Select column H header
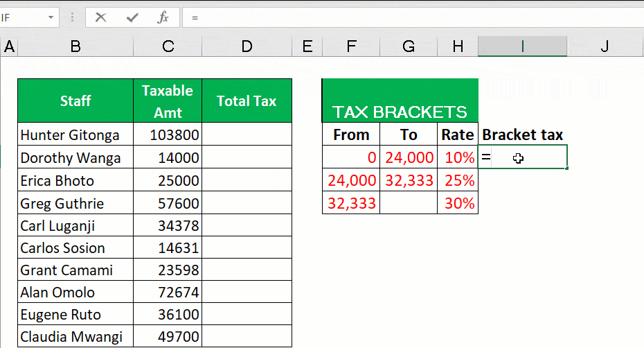The height and width of the screenshot is (348, 644). [x=458, y=46]
